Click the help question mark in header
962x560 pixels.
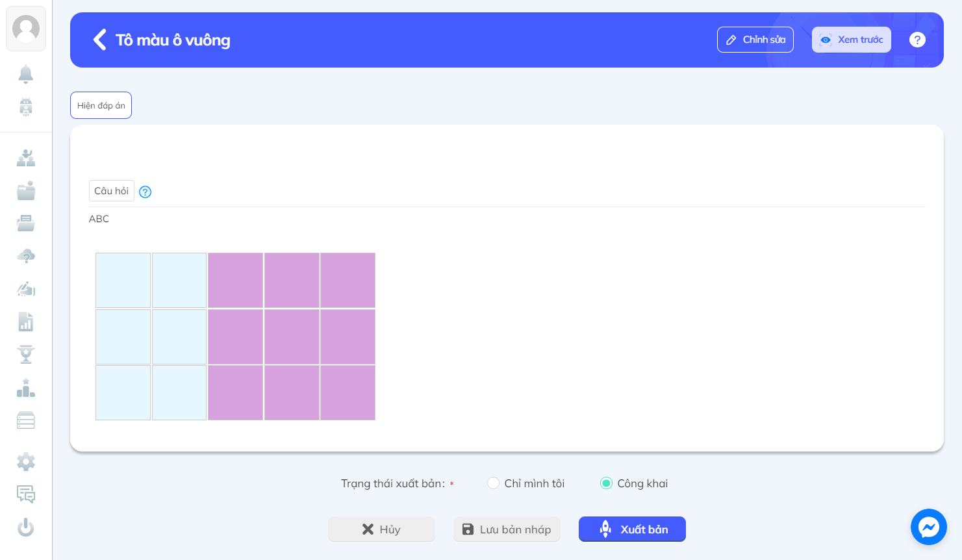(917, 40)
